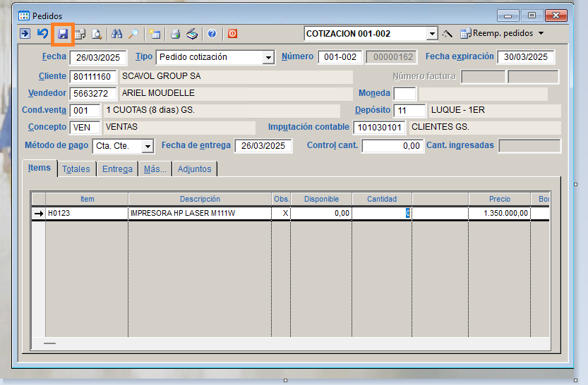Open the Adjuntos tab
The height and width of the screenshot is (385, 588).
click(194, 169)
